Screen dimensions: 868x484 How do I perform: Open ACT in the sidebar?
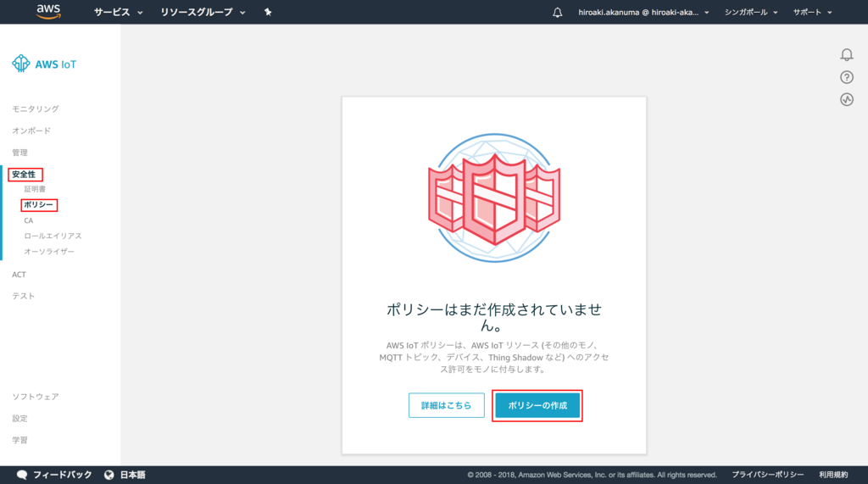19,274
